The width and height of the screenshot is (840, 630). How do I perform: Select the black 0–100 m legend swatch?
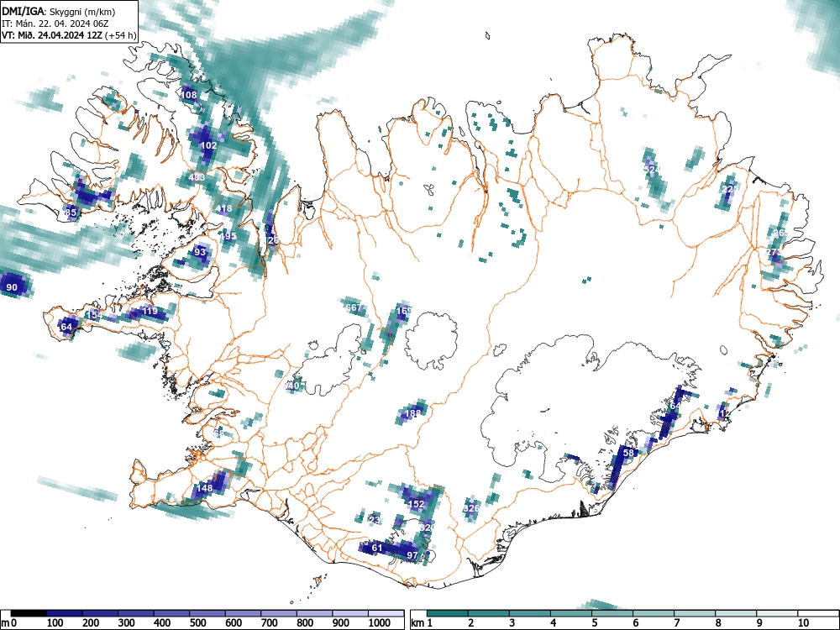coord(29,613)
